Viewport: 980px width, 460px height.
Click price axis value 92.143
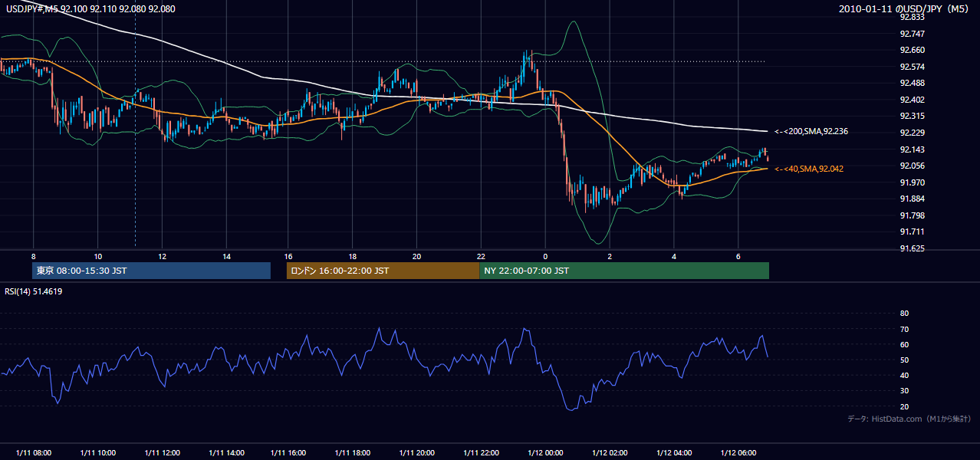point(912,149)
